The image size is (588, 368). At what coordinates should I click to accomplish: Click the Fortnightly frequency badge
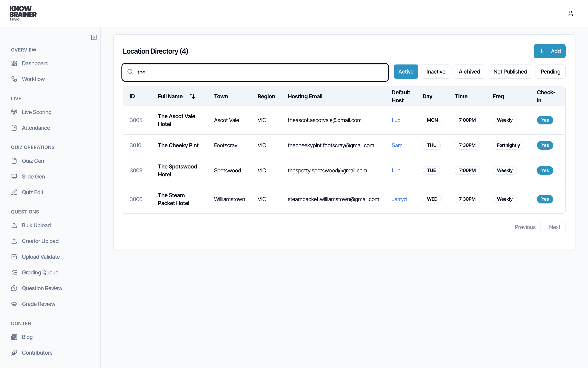508,145
